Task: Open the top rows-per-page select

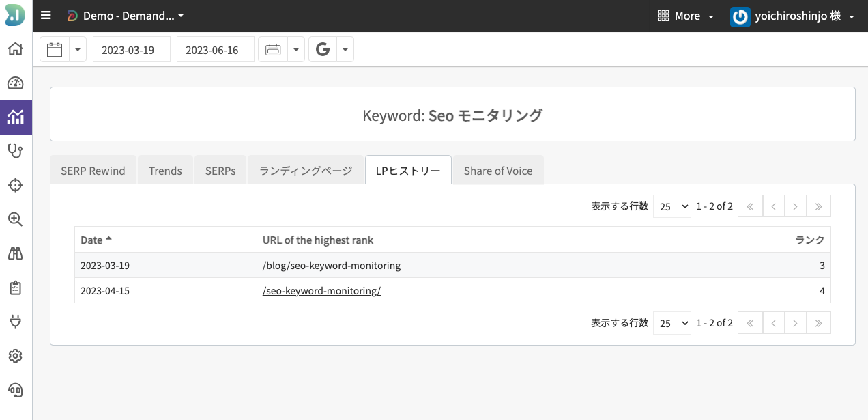Action: tap(672, 206)
